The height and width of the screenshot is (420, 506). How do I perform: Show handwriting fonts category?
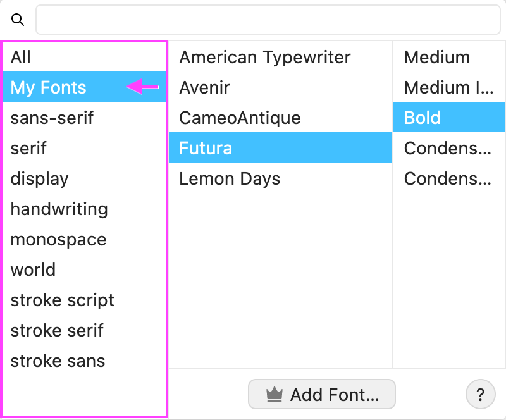(59, 209)
